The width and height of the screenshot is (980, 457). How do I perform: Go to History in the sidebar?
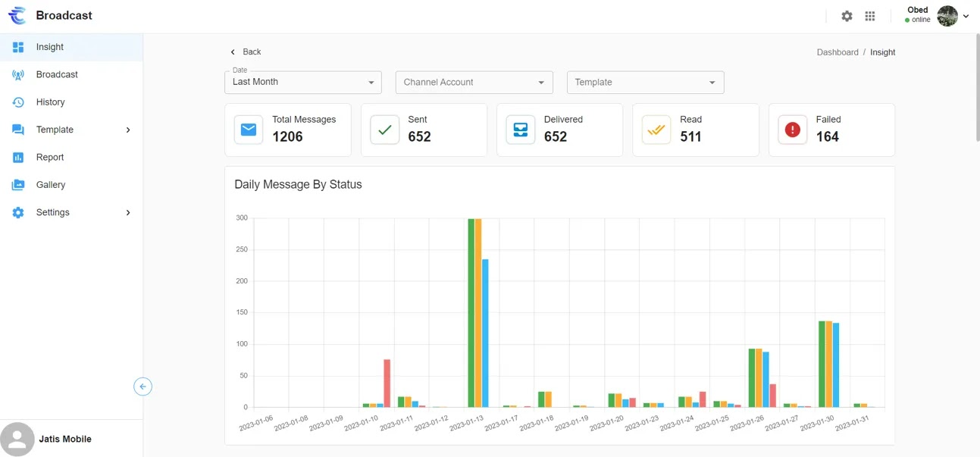(50, 102)
